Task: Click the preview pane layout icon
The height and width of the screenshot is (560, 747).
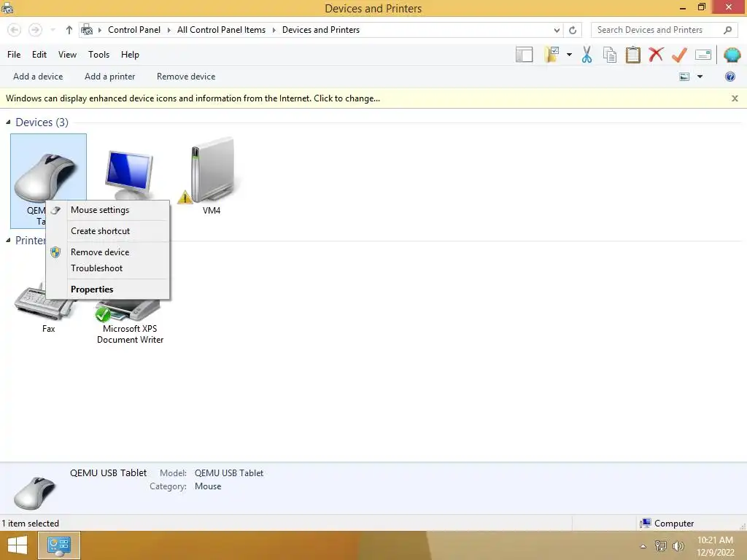Action: click(524, 55)
